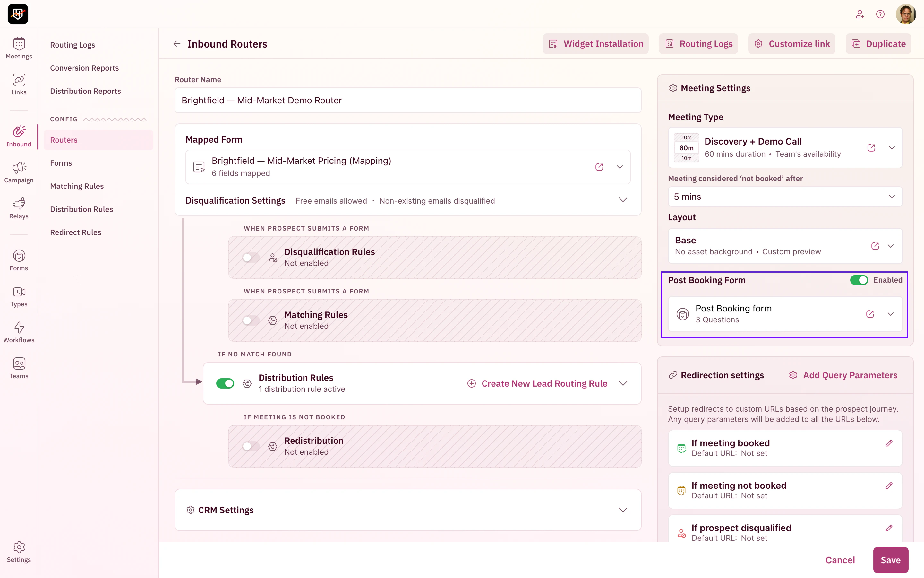Click the Routing Logs header button

point(698,44)
